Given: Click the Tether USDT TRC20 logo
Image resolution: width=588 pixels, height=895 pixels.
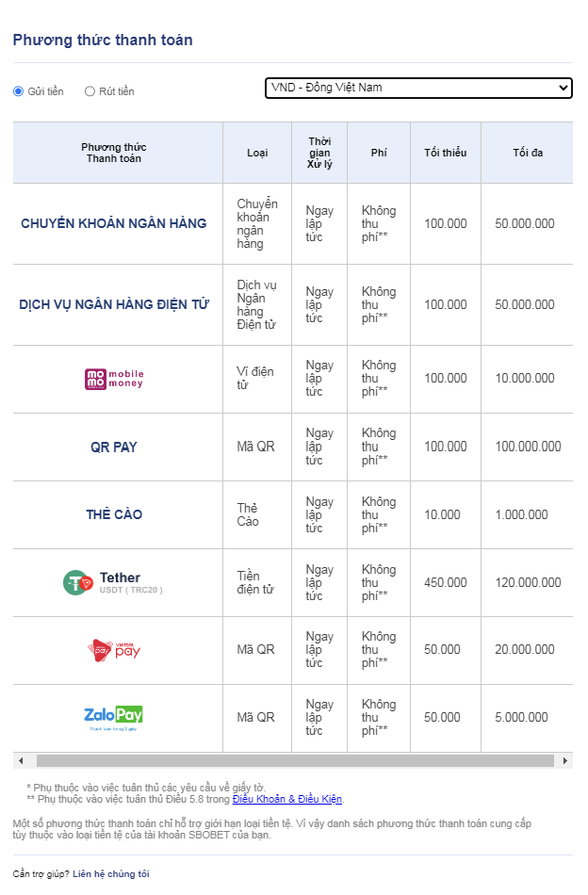Looking at the screenshot, I should [113, 583].
